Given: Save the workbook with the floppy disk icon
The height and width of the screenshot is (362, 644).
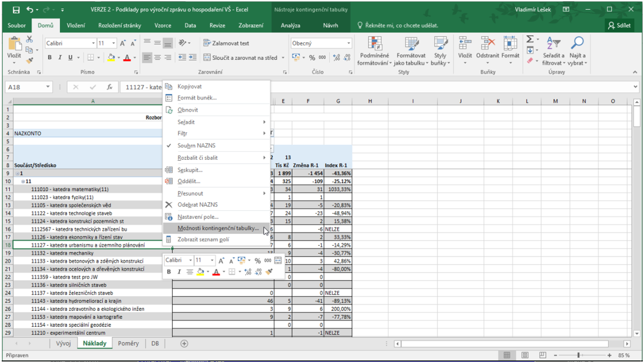Looking at the screenshot, I should click(15, 10).
